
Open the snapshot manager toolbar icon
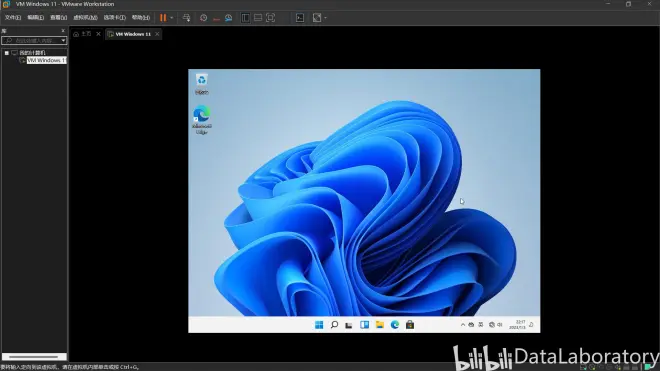click(229, 18)
